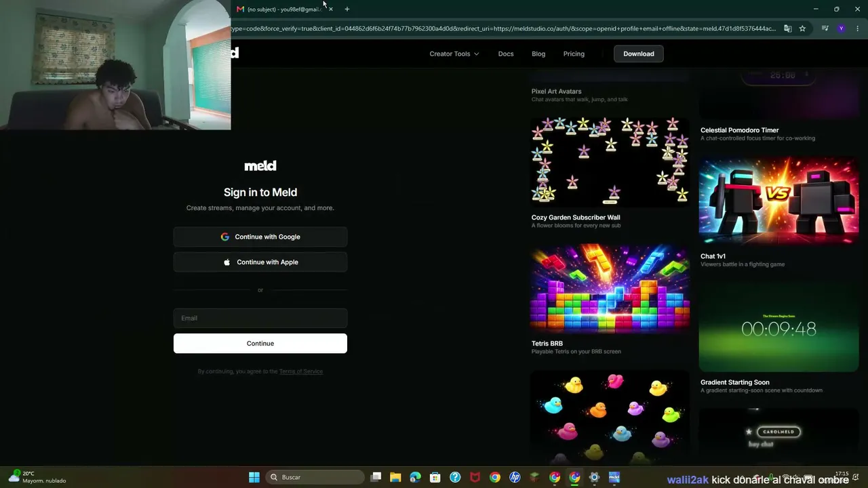This screenshot has width=868, height=488.
Task: Close the Gmail (no subject) tab
Action: 330,9
